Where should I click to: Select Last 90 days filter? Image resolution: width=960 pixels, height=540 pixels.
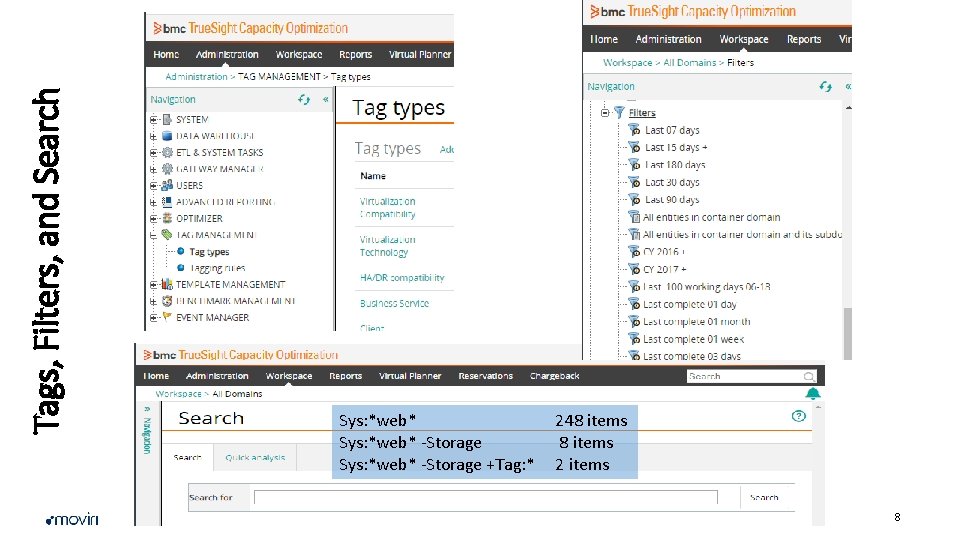coord(672,200)
